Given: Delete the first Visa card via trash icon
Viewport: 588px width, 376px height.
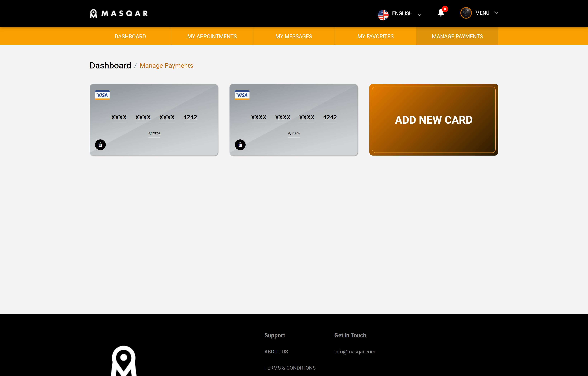Looking at the screenshot, I should [x=100, y=145].
